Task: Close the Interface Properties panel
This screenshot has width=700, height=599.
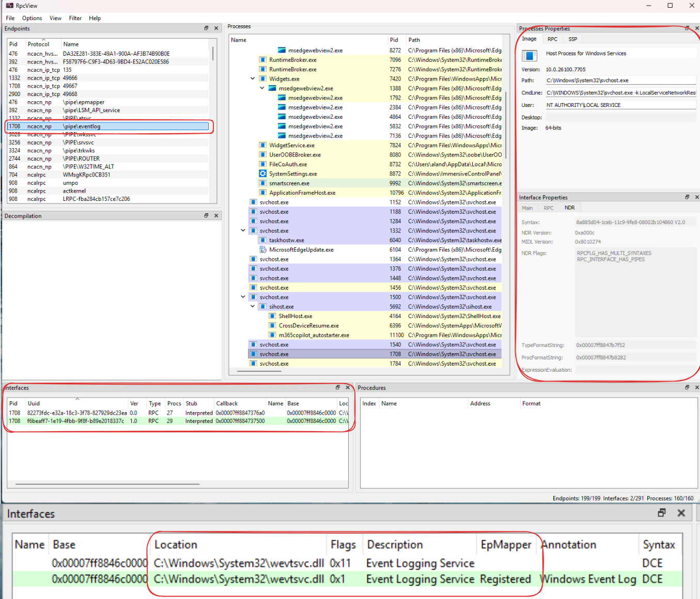Action: [696, 197]
